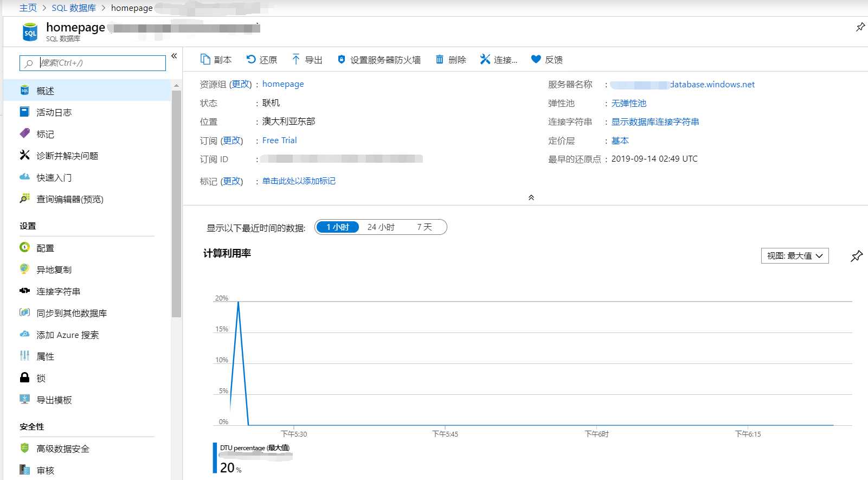868x480 pixels.
Task: Open homepage resource group link
Action: point(283,84)
